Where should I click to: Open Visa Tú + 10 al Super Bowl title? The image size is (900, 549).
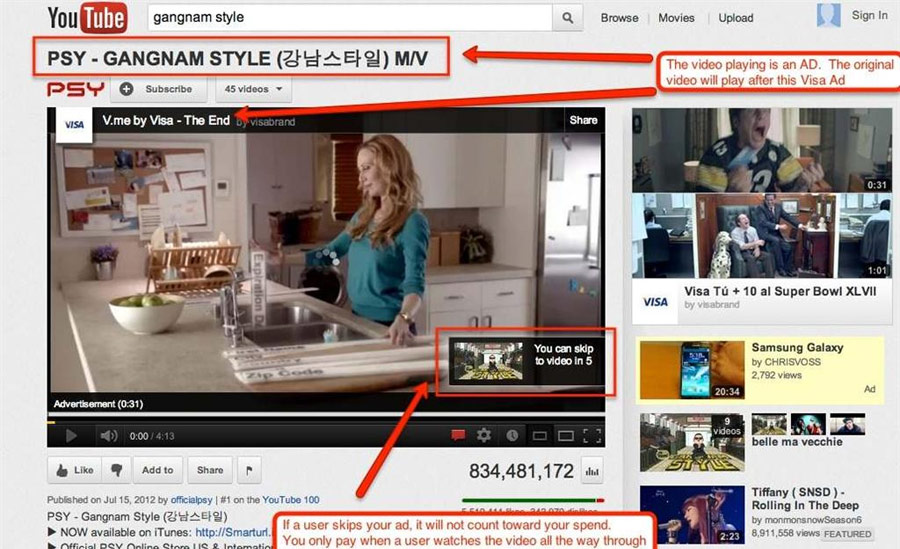coord(780,291)
